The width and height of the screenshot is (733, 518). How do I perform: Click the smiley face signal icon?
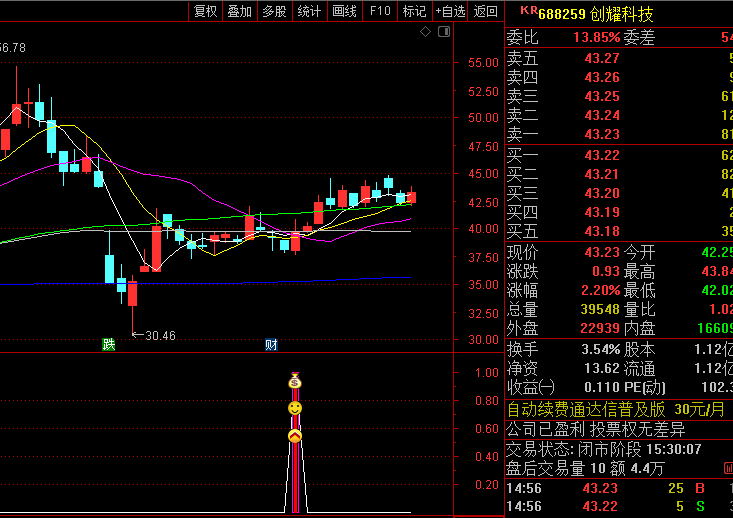(295, 408)
